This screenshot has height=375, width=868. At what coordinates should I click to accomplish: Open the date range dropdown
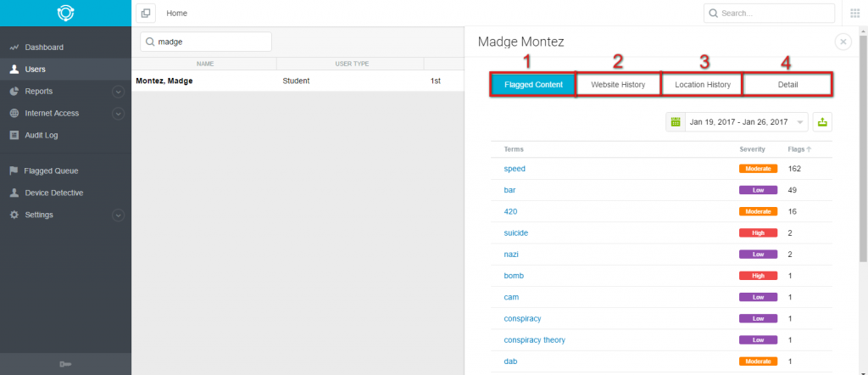point(746,122)
